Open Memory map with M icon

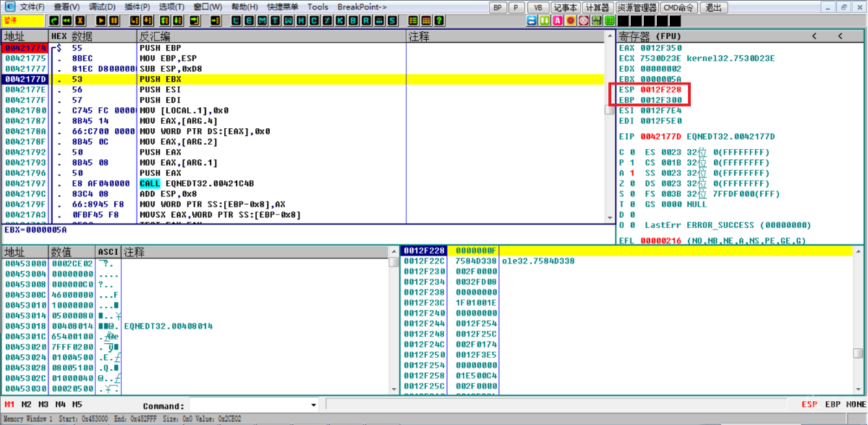tap(262, 20)
